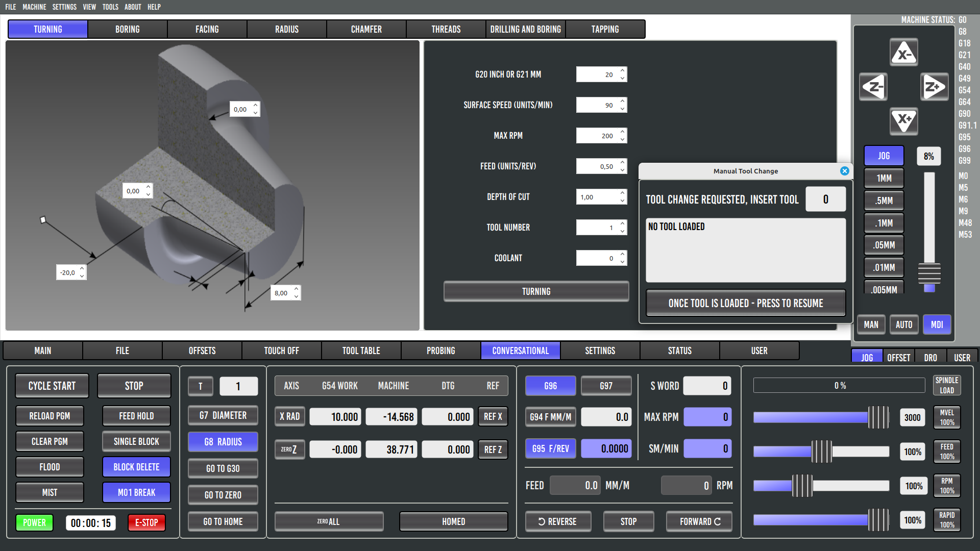The width and height of the screenshot is (980, 551).
Task: Open the Machine menu
Action: pyautogui.click(x=34, y=7)
